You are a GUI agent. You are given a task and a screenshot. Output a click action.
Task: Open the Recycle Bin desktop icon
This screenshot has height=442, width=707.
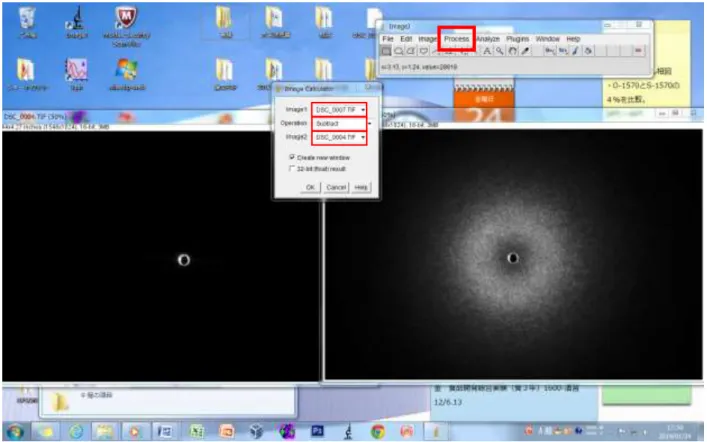(x=27, y=22)
